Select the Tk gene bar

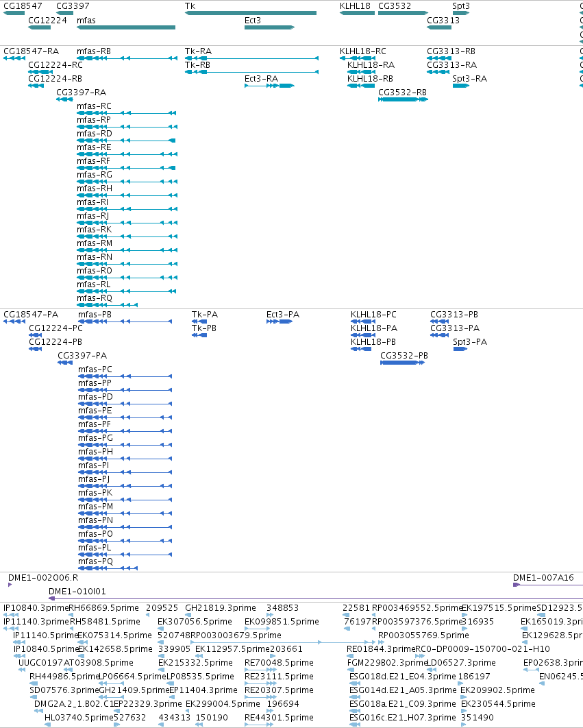tap(251, 13)
